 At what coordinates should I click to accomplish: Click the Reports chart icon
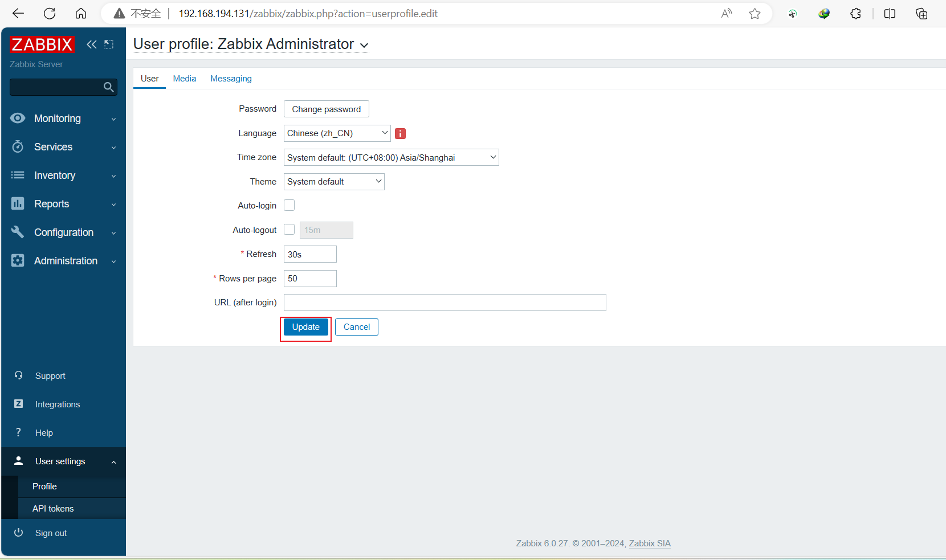pyautogui.click(x=18, y=203)
